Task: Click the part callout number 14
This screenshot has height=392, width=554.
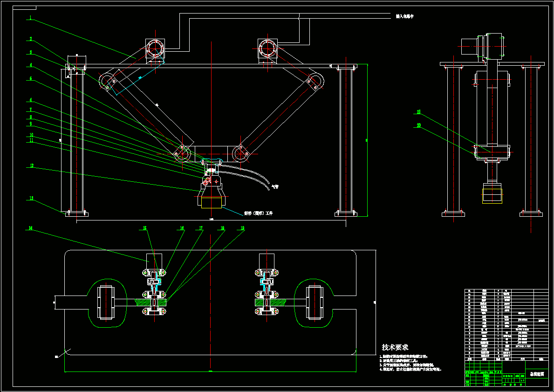Action: coord(31,228)
